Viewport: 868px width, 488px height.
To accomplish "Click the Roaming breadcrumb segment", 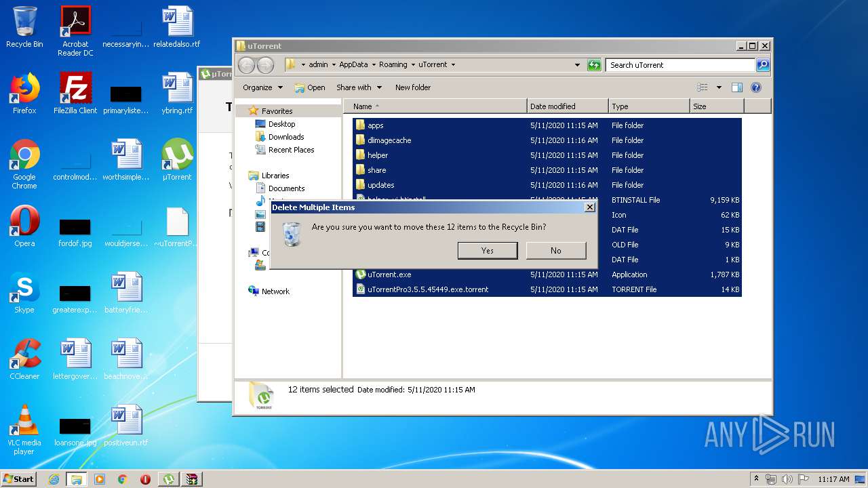I will 393,65.
